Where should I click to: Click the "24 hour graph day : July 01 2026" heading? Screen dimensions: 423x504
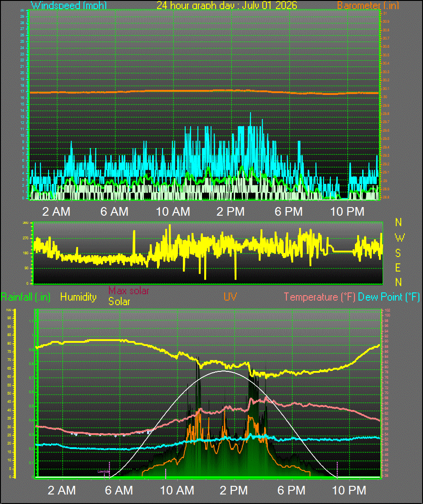point(227,5)
